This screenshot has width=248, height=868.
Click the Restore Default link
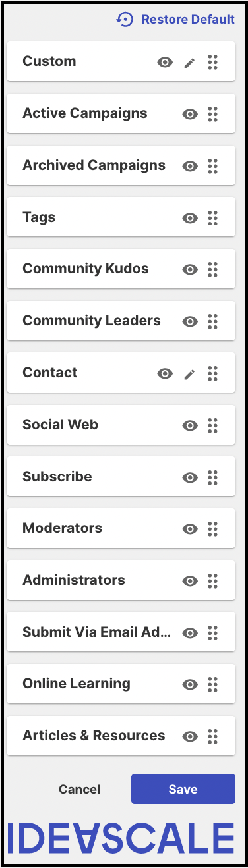coord(188,20)
